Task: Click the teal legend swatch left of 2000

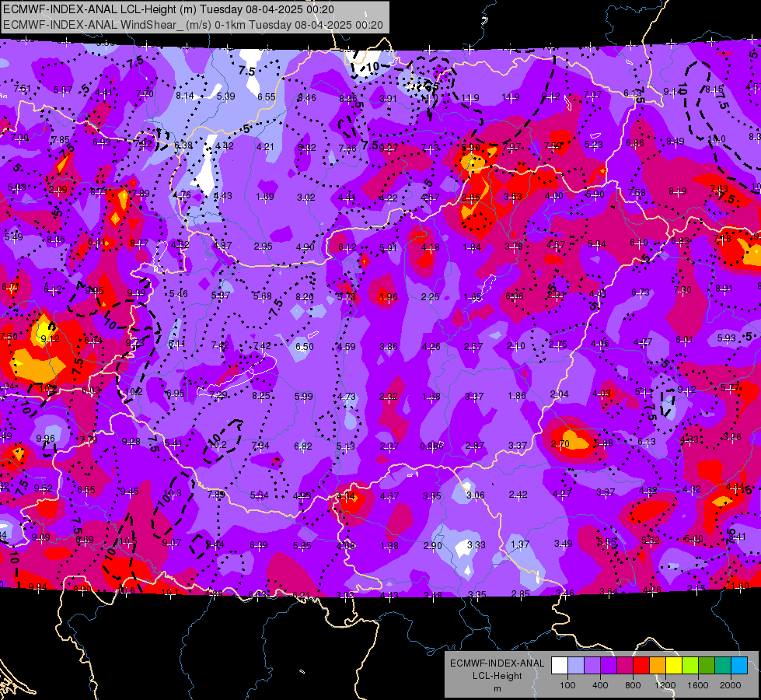Action: [723, 666]
